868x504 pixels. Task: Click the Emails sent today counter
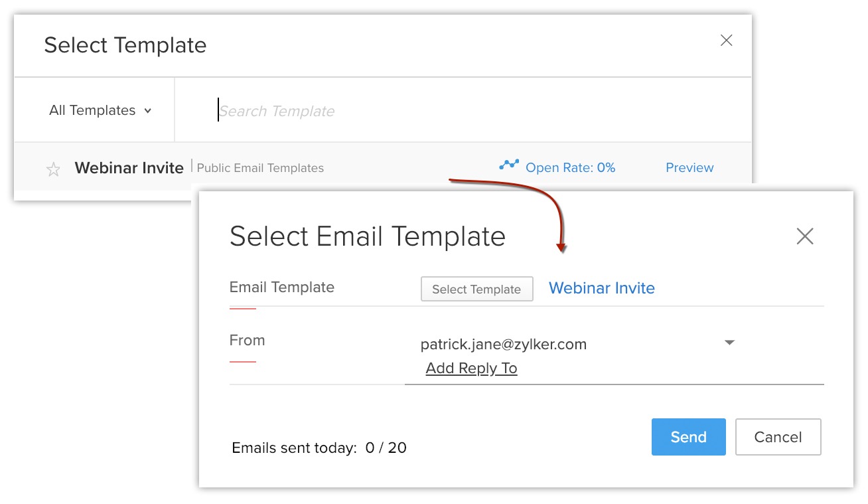(x=319, y=448)
